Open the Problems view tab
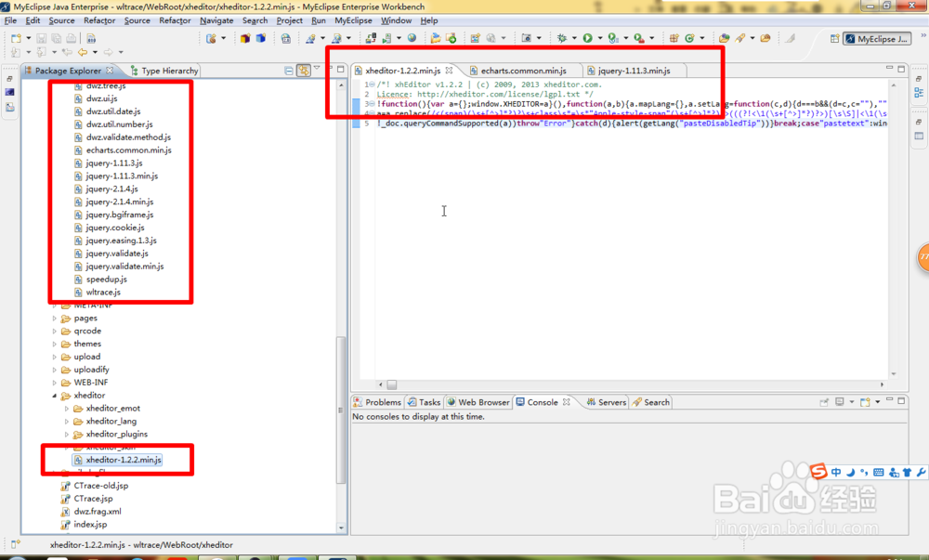Image resolution: width=929 pixels, height=560 pixels. coord(377,402)
